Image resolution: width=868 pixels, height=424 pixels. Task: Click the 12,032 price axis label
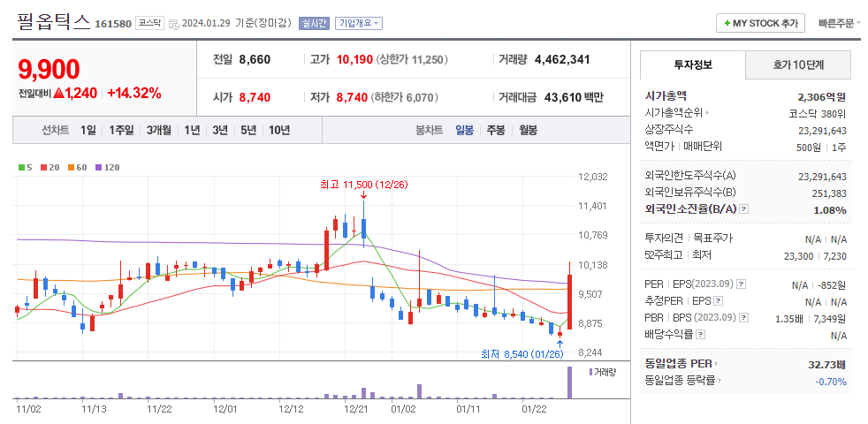pyautogui.click(x=592, y=177)
